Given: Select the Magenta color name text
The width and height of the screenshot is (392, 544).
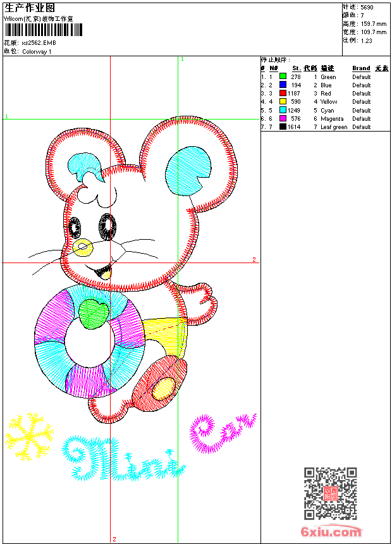Looking at the screenshot, I should click(x=332, y=119).
